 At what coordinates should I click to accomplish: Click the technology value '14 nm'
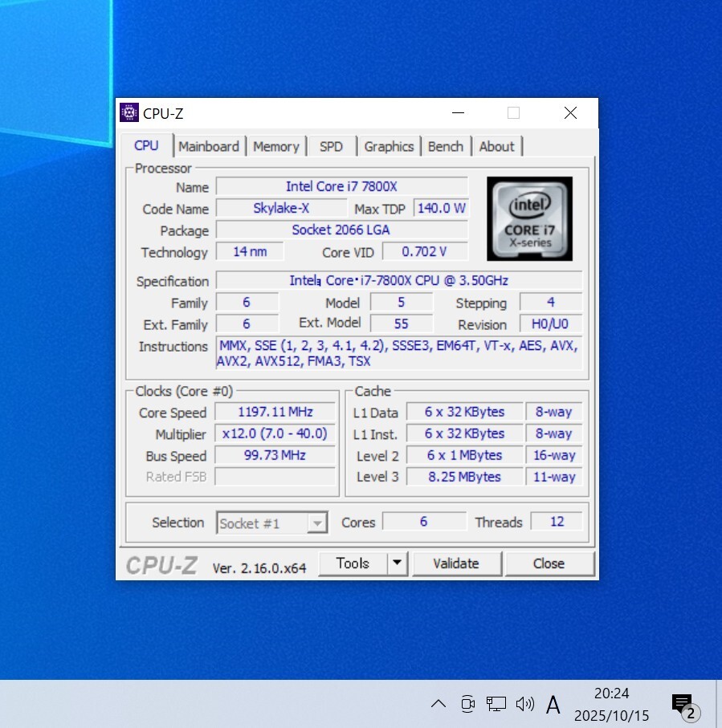250,252
